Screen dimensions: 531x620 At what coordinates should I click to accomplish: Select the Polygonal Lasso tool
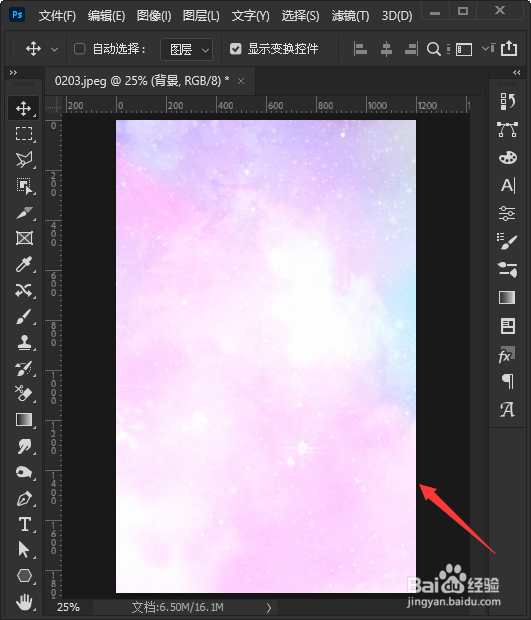pos(24,160)
